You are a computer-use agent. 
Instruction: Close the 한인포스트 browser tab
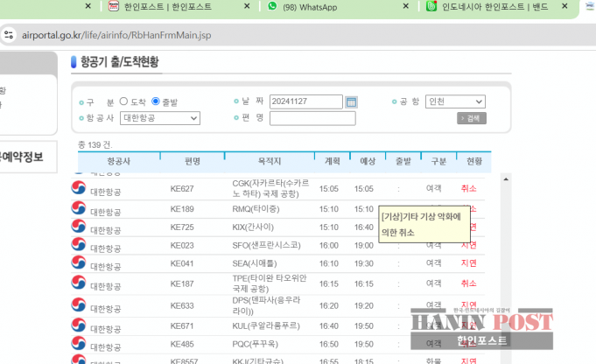(x=247, y=7)
